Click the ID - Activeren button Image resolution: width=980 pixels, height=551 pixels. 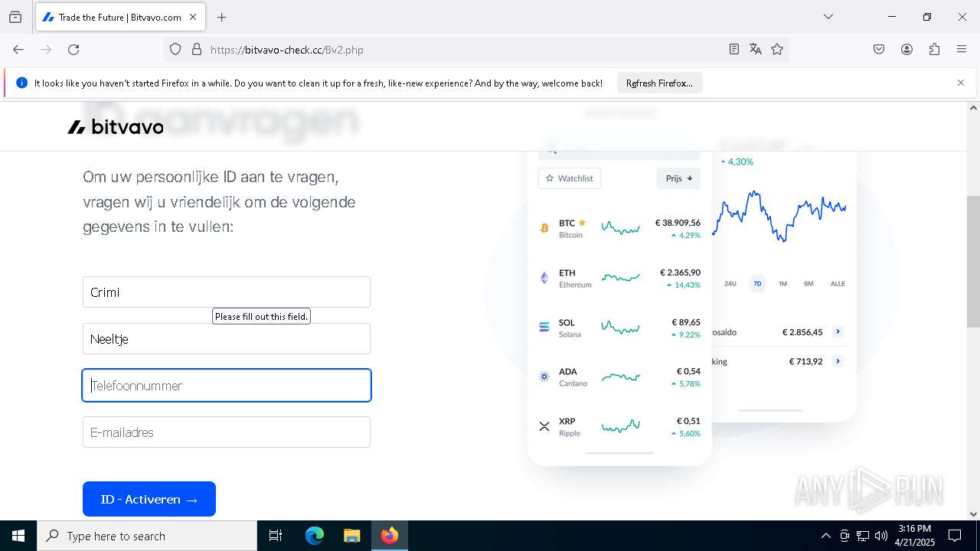(149, 499)
